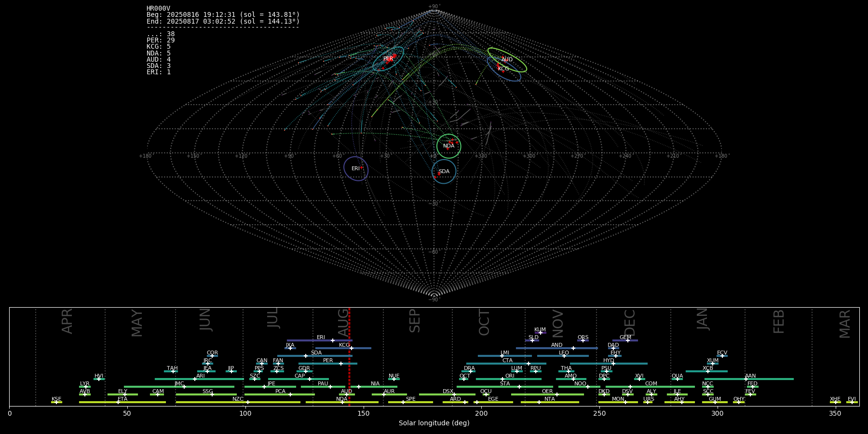868x434 pixels.
Task: Click the NOO shower label on timeline
Action: 581,384
